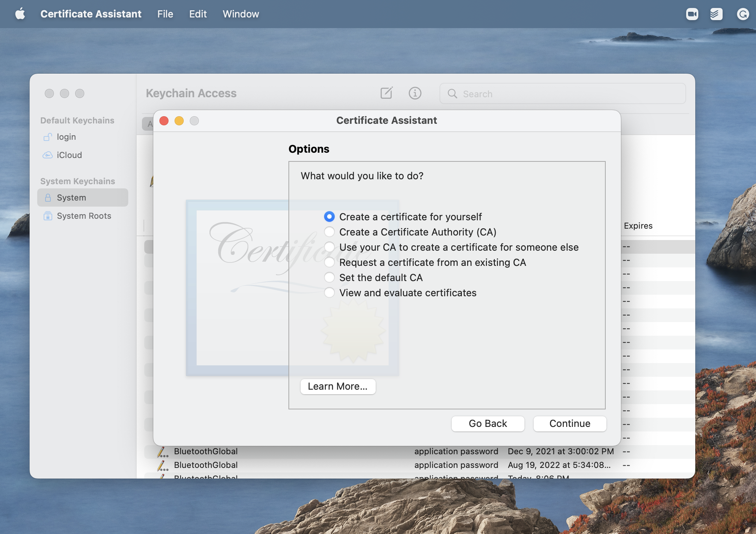Click 'Dec 9, 2021 at 3:00:02 PM' date cell

tap(561, 452)
